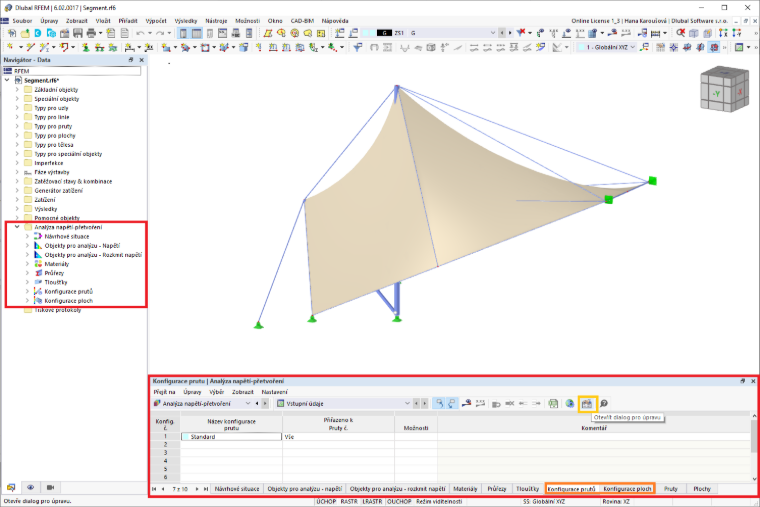Open the Přejít na table menu

[x=164, y=392]
